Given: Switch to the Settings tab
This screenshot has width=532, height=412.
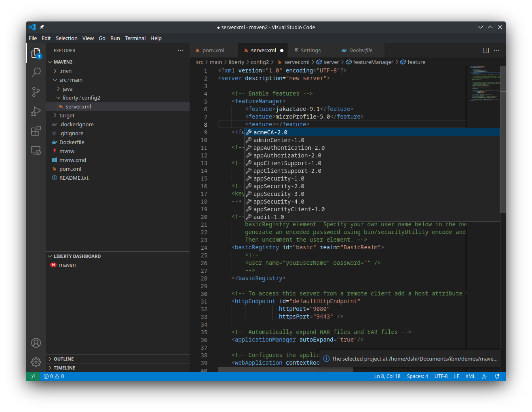Looking at the screenshot, I should point(310,51).
